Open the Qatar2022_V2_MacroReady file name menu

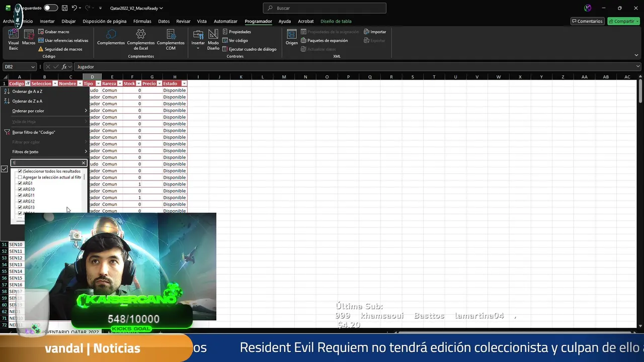136,8
